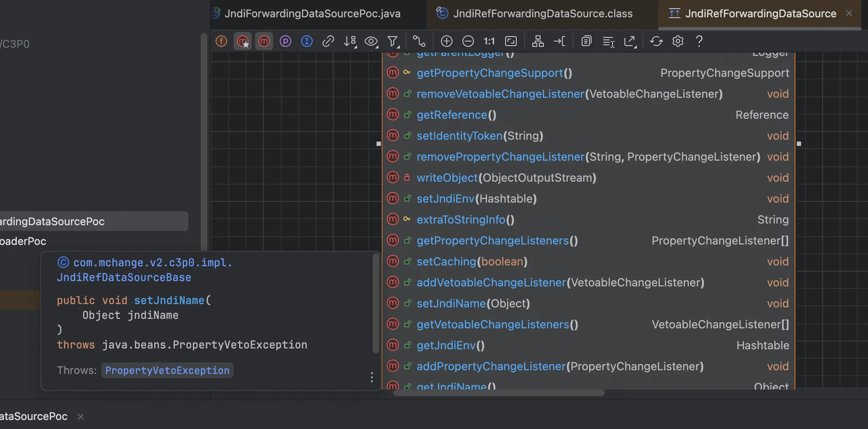Show Inner Classes in the diagram
868x429 pixels.
click(x=307, y=41)
